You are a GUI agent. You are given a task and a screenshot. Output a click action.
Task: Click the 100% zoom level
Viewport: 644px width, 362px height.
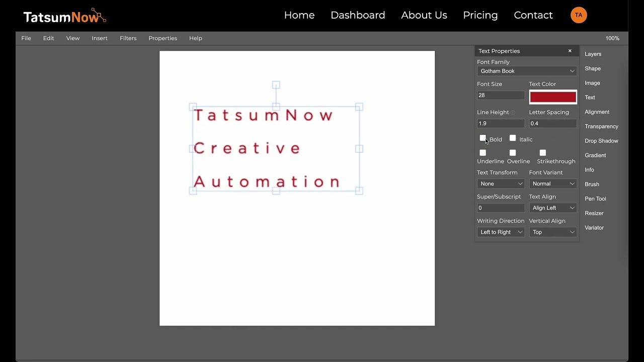pos(612,38)
